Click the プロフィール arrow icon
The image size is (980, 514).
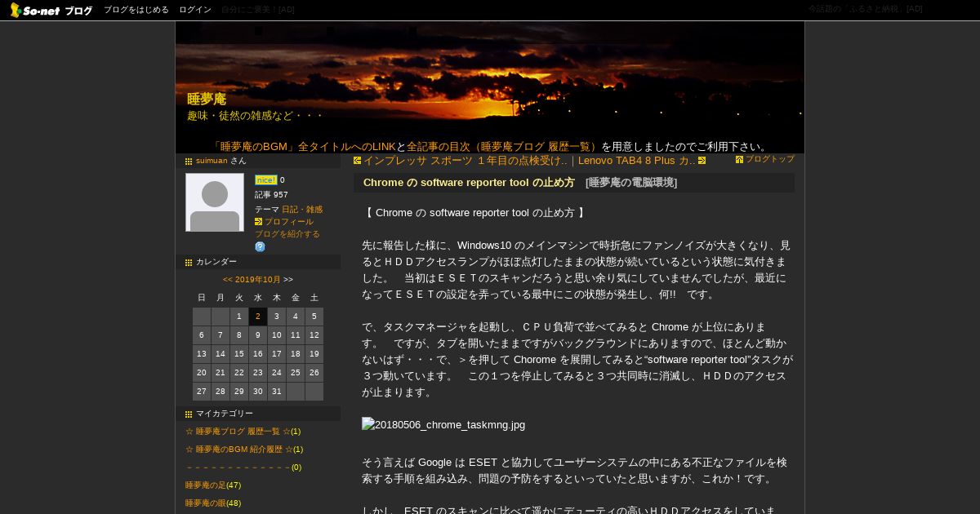(259, 222)
